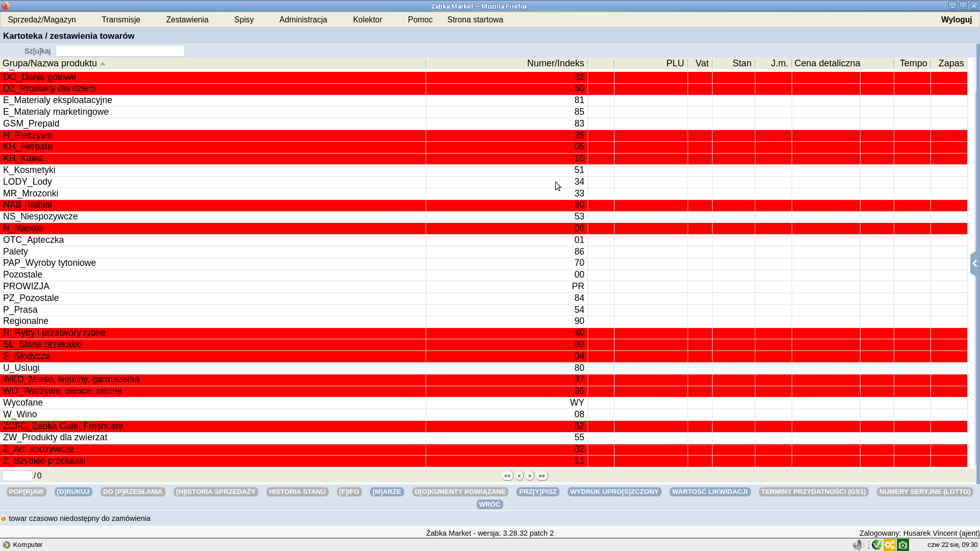Click the green checkmark tray icon

[x=877, y=545]
